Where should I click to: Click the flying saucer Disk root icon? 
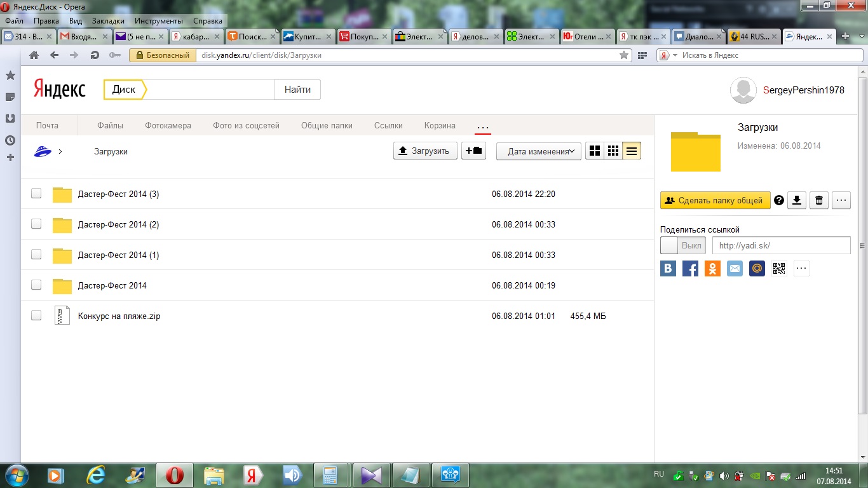click(43, 151)
